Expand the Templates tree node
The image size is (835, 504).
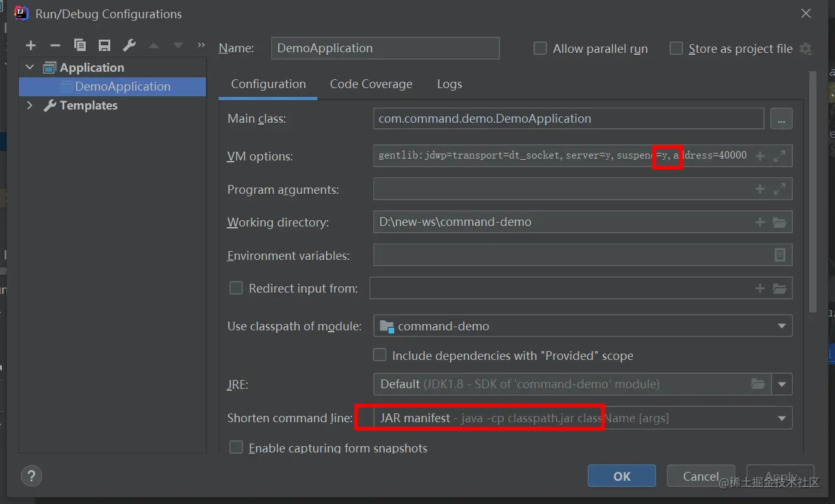(30, 105)
